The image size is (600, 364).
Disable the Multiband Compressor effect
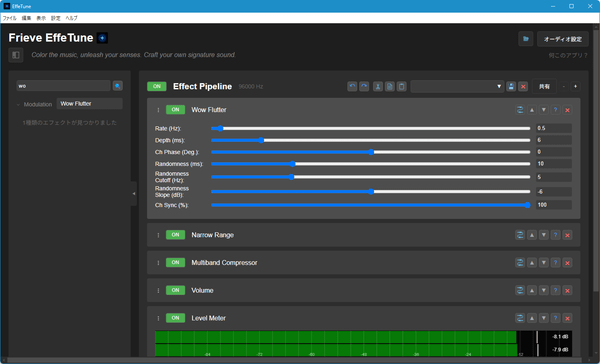pos(175,263)
